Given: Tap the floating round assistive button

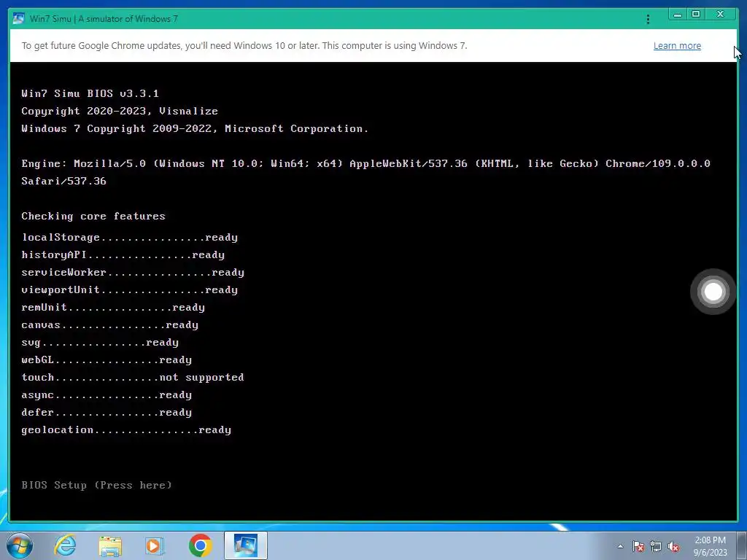Looking at the screenshot, I should 713,292.
